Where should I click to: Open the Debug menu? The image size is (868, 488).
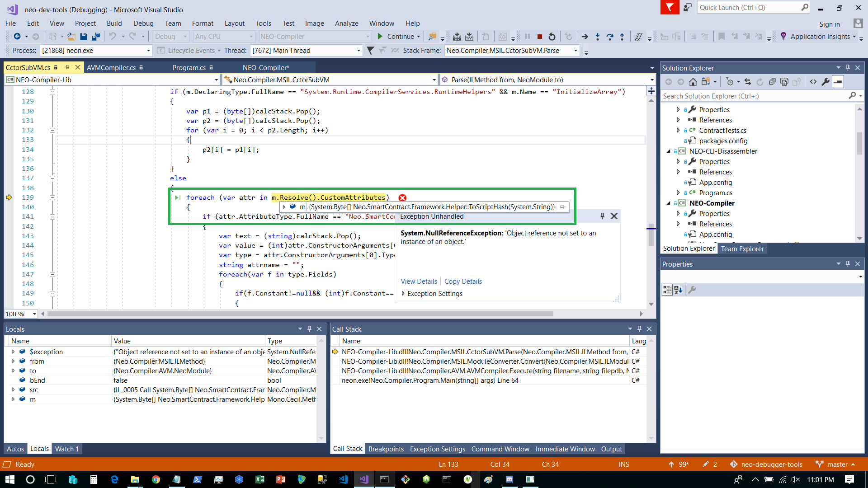pyautogui.click(x=143, y=23)
